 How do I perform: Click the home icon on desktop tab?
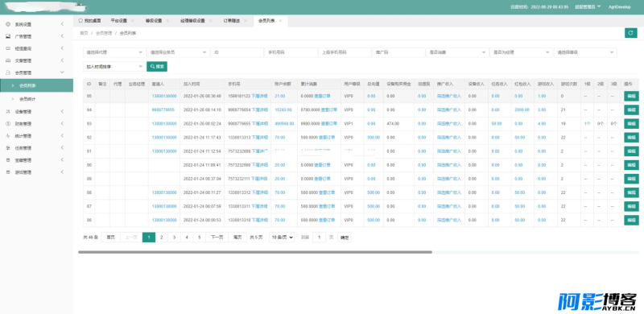click(x=80, y=20)
